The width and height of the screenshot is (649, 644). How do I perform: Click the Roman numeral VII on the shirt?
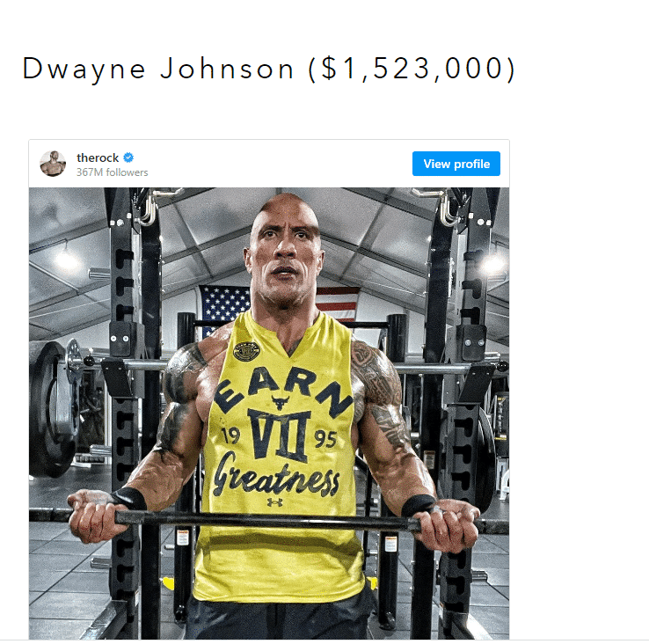tap(280, 435)
